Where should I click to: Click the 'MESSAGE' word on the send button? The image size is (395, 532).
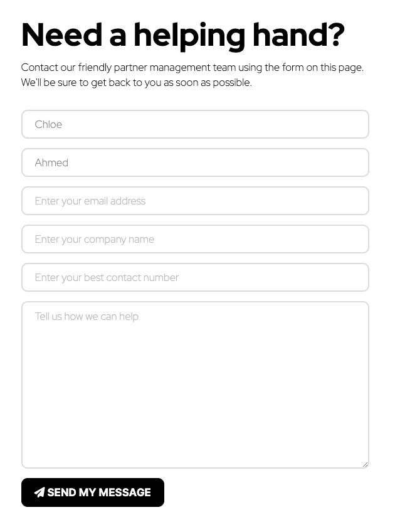[x=124, y=492]
